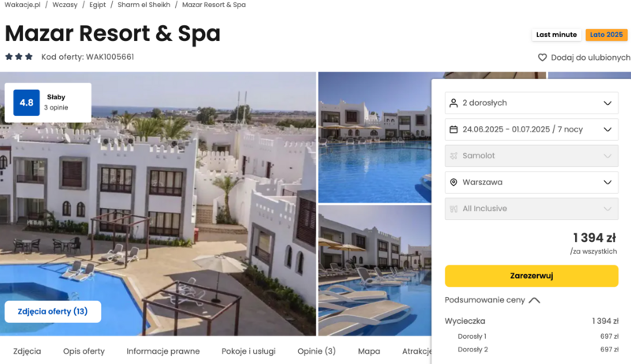Viewport: 631px width, 364px height.
Task: Click the calendar icon in date field
Action: coord(454,129)
